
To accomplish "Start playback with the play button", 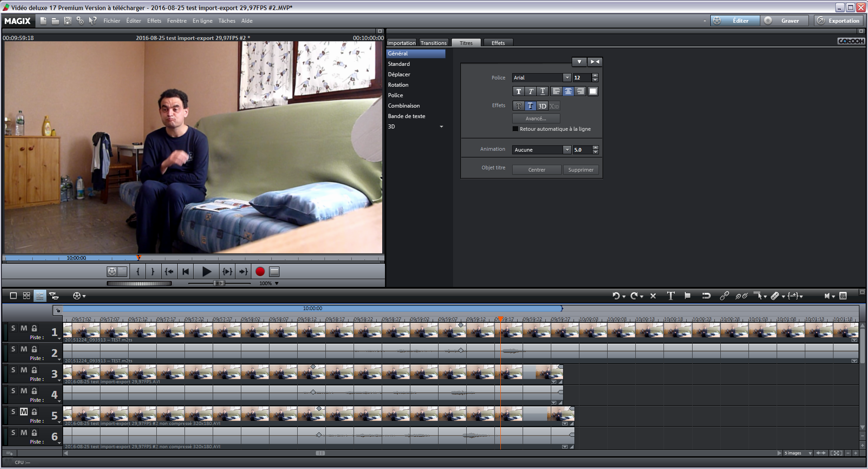I will tap(206, 272).
